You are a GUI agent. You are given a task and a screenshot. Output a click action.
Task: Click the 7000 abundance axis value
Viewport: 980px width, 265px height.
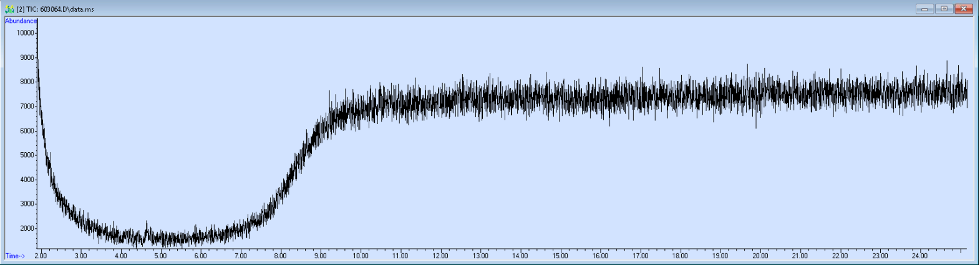pos(27,106)
